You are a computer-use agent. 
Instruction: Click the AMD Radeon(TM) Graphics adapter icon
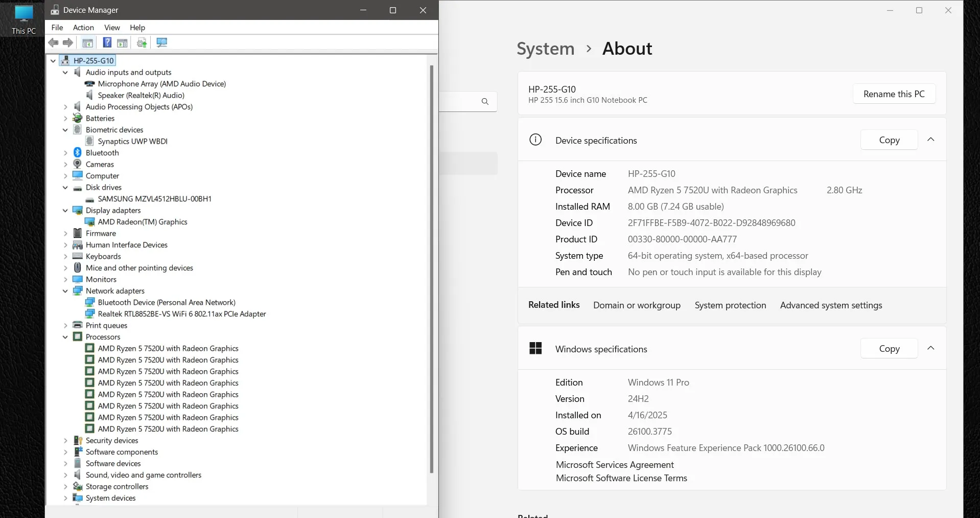tap(89, 222)
